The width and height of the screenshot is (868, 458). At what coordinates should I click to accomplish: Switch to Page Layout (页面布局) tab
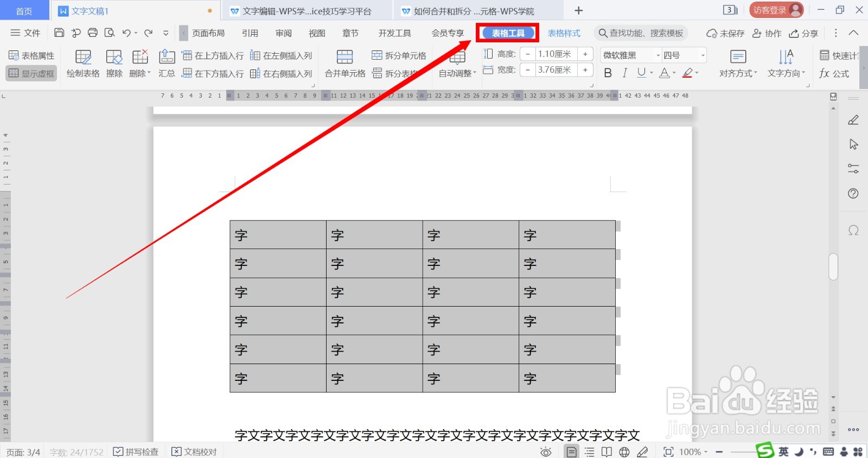(x=208, y=33)
